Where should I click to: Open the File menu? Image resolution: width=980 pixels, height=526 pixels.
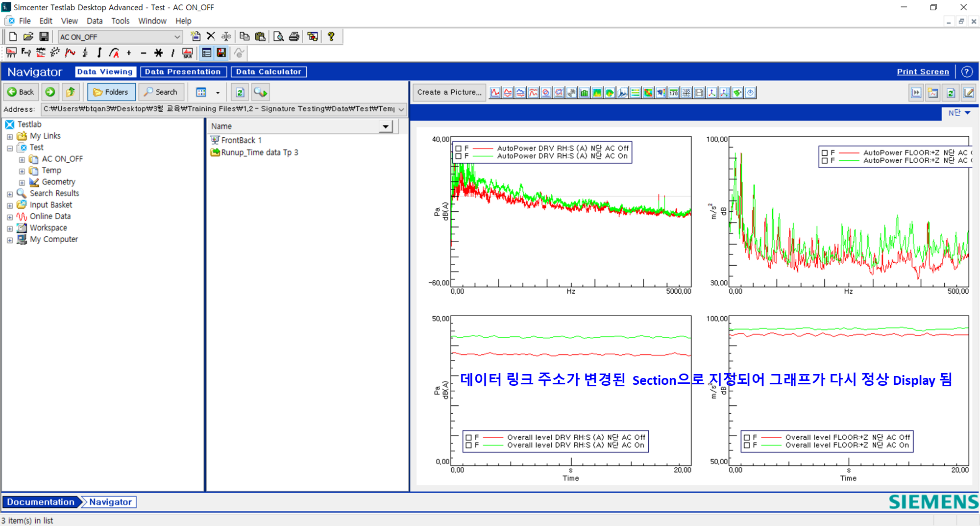point(24,21)
